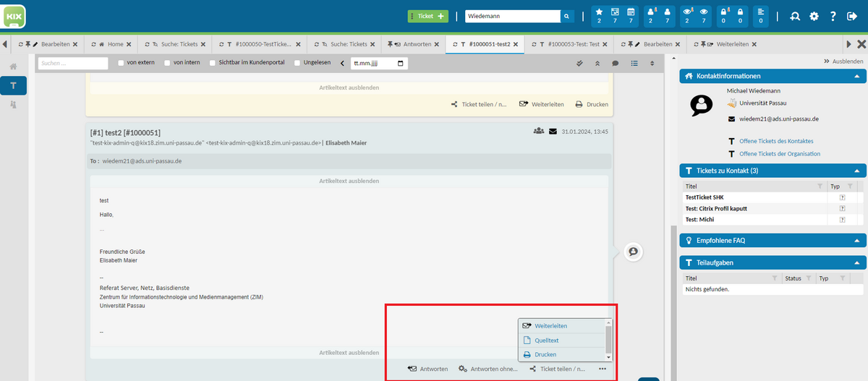Switch to the #1000053-Test: Test tab

(568, 44)
